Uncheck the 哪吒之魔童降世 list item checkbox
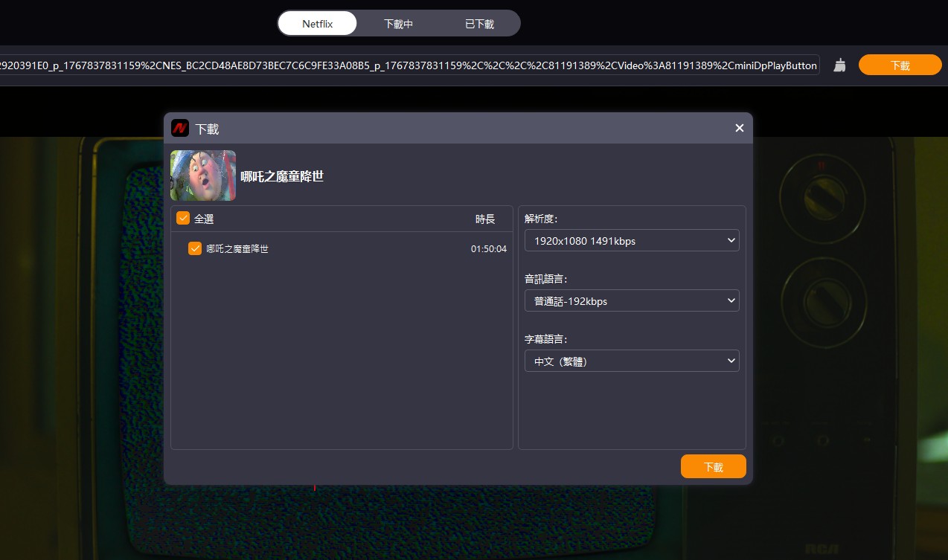948x560 pixels. point(195,248)
